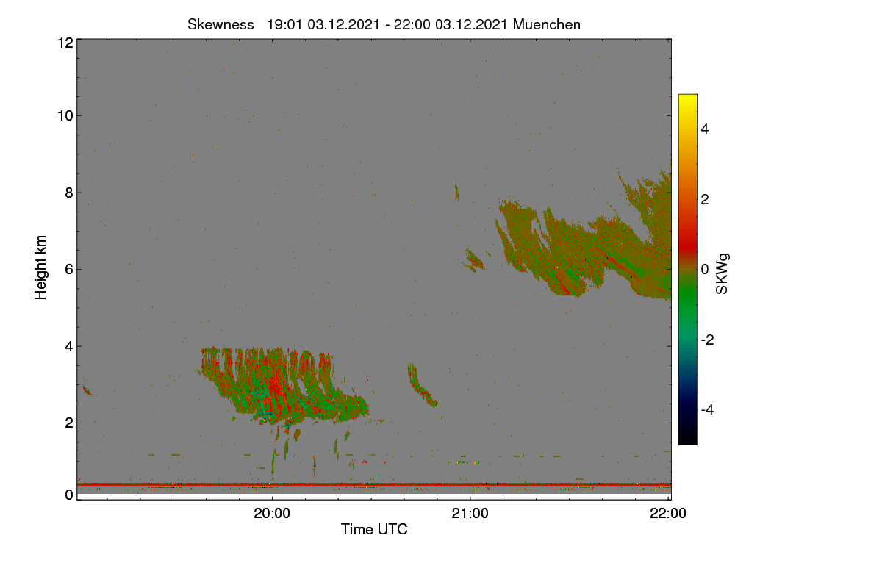Click the 'Time UTC' axis label
The width and height of the screenshot is (882, 588).
[374, 529]
